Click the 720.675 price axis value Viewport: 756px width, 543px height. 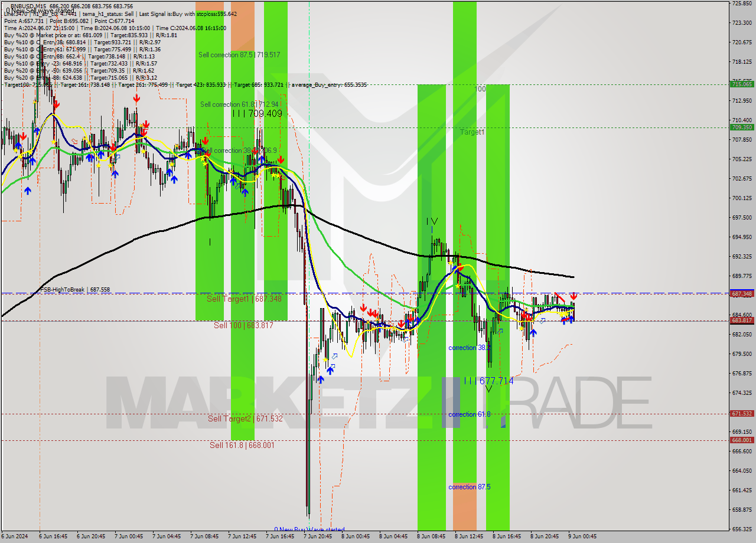click(x=742, y=42)
